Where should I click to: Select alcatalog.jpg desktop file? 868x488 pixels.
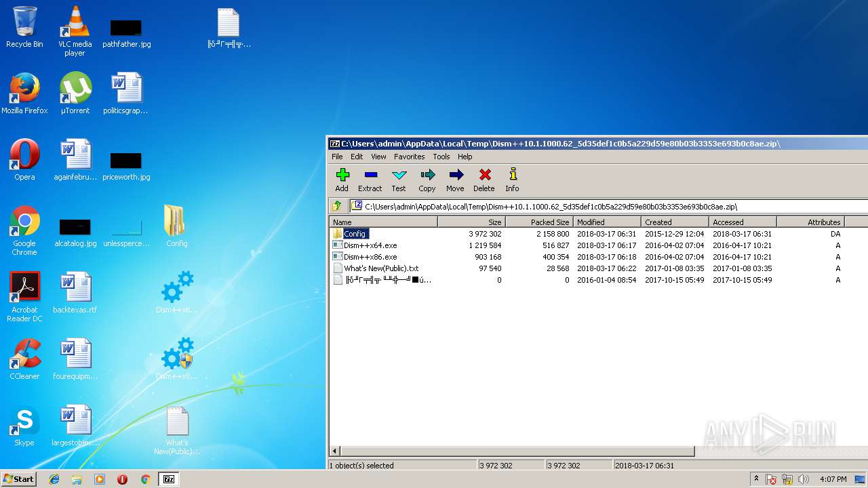coord(75,231)
